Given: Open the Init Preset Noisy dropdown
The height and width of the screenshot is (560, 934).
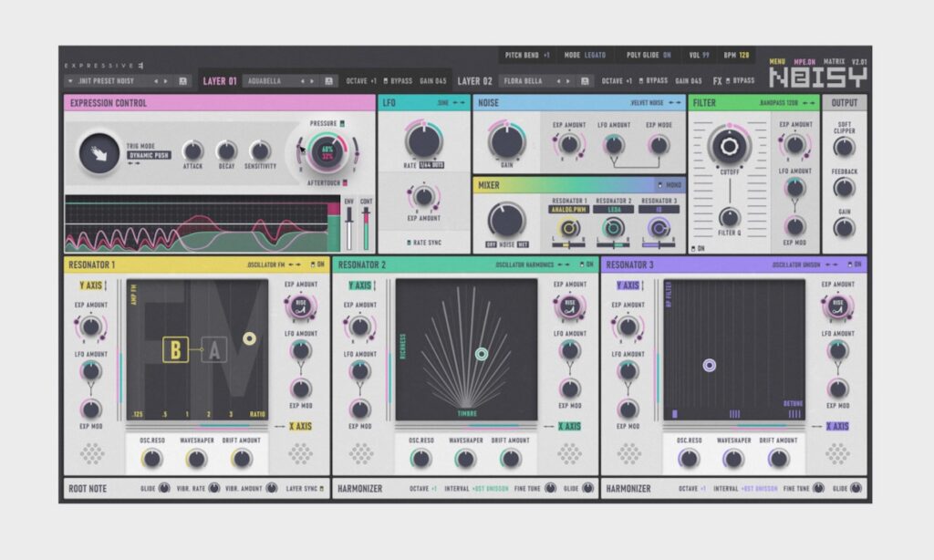Looking at the screenshot, I should (70, 81).
